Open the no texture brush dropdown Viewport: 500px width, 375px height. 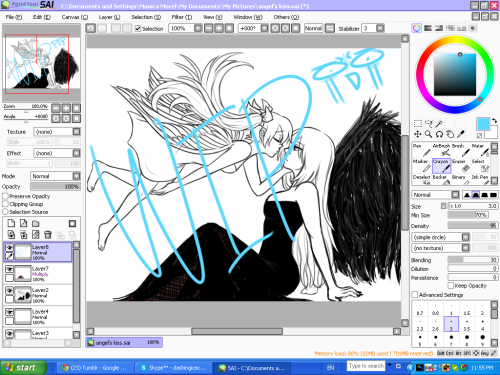[x=441, y=248]
